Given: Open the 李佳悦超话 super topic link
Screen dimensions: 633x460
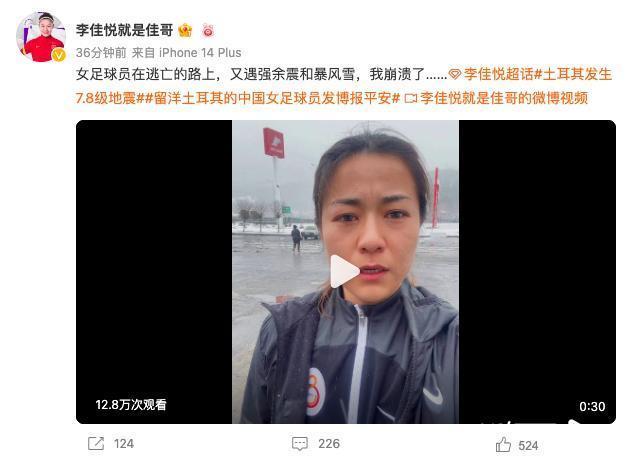Looking at the screenshot, I should (x=498, y=74).
